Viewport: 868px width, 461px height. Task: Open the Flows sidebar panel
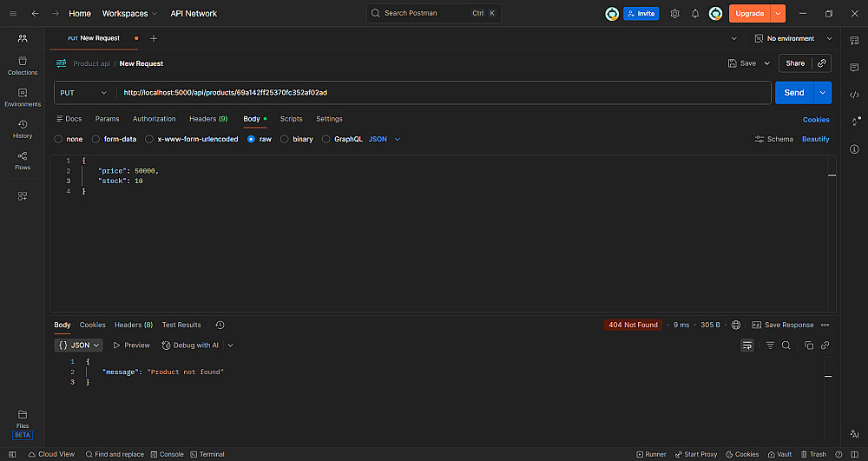pos(23,160)
